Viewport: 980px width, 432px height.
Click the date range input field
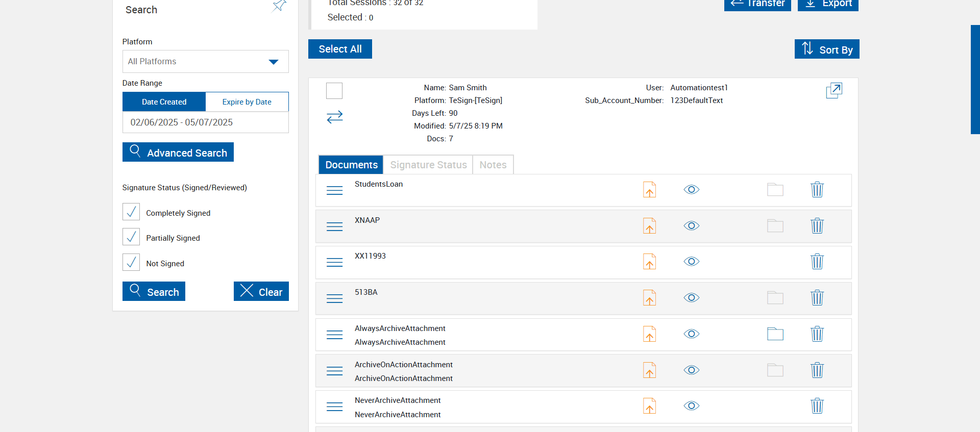tap(205, 122)
